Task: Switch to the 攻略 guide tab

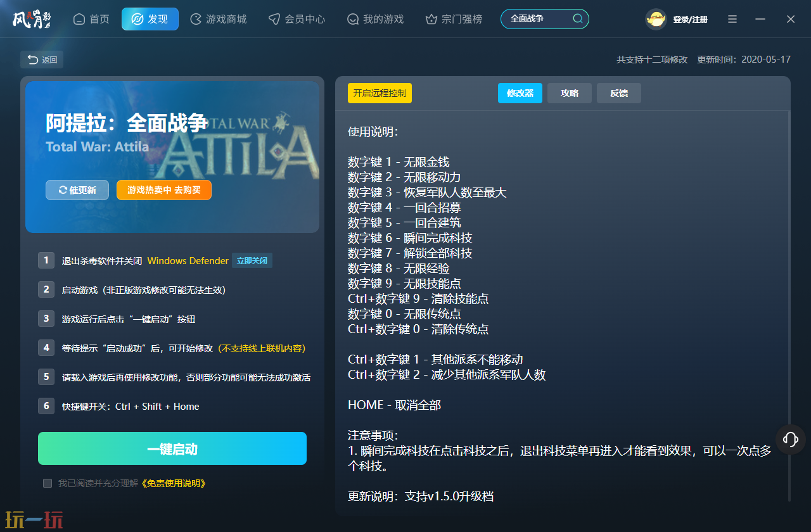Action: (570, 93)
